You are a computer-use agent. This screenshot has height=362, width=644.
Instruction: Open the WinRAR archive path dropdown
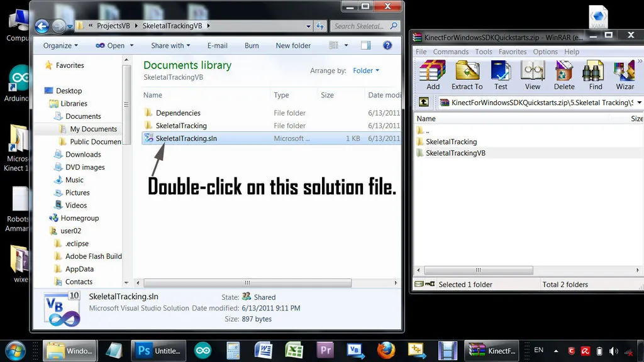coord(639,102)
